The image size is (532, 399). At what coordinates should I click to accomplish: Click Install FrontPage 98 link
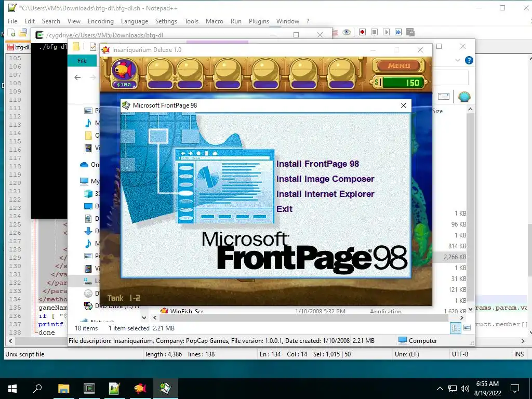coord(317,164)
